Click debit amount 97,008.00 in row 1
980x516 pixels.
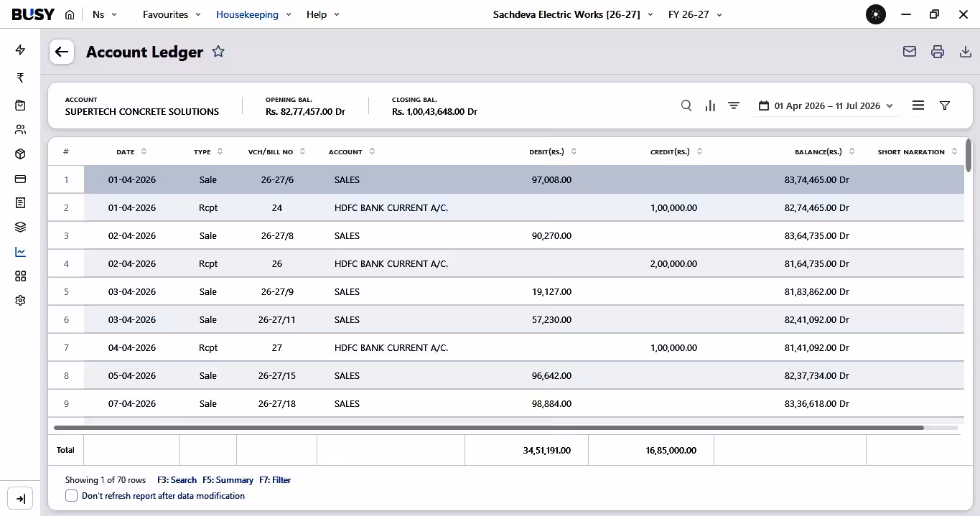[551, 179]
